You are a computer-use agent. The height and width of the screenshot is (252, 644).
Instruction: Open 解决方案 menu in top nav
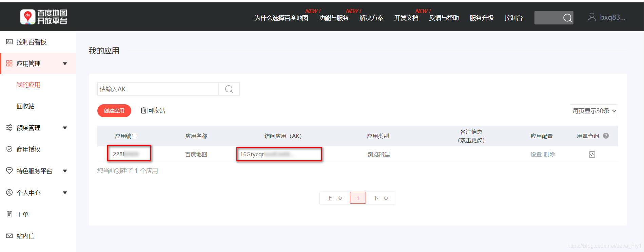pyautogui.click(x=372, y=18)
